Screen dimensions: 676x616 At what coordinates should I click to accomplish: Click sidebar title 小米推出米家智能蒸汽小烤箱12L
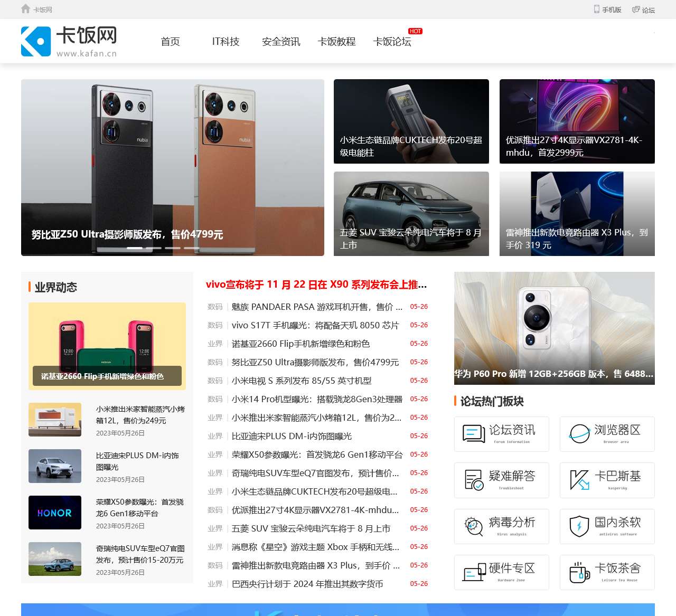coord(140,415)
